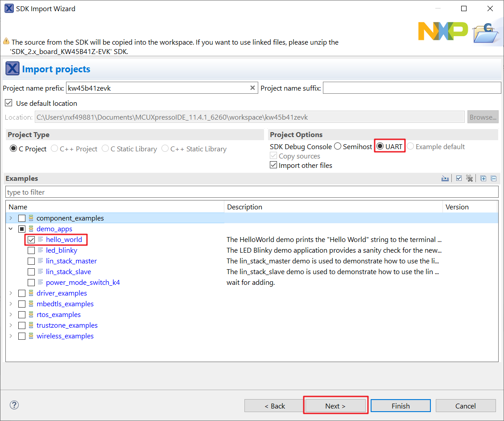
Task: Click the help question mark icon
Action: pos(14,405)
